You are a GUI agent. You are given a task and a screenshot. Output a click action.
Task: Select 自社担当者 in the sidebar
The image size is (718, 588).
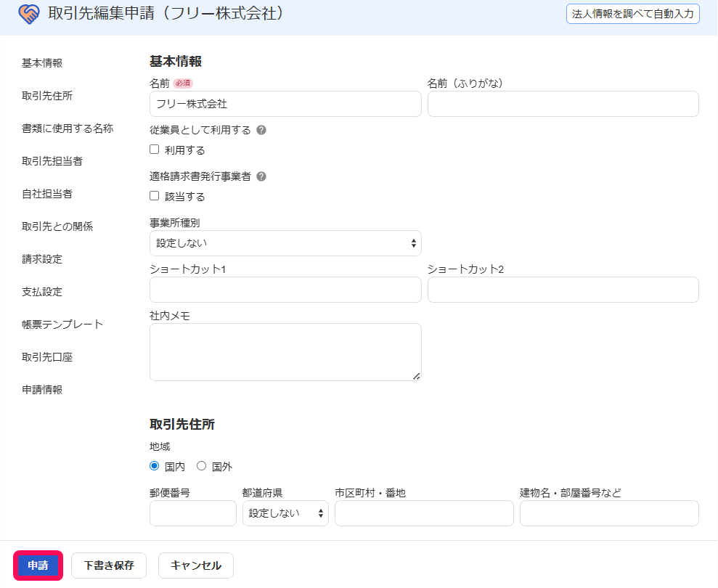click(47, 194)
